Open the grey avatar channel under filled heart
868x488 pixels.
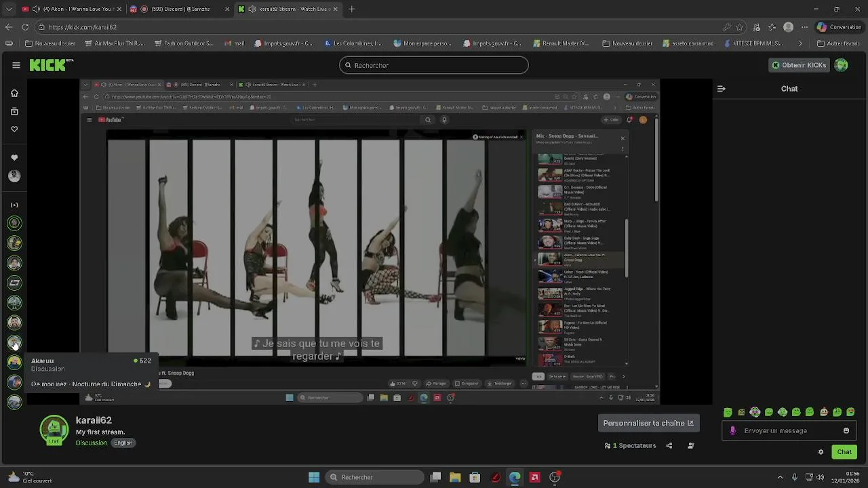point(14,176)
